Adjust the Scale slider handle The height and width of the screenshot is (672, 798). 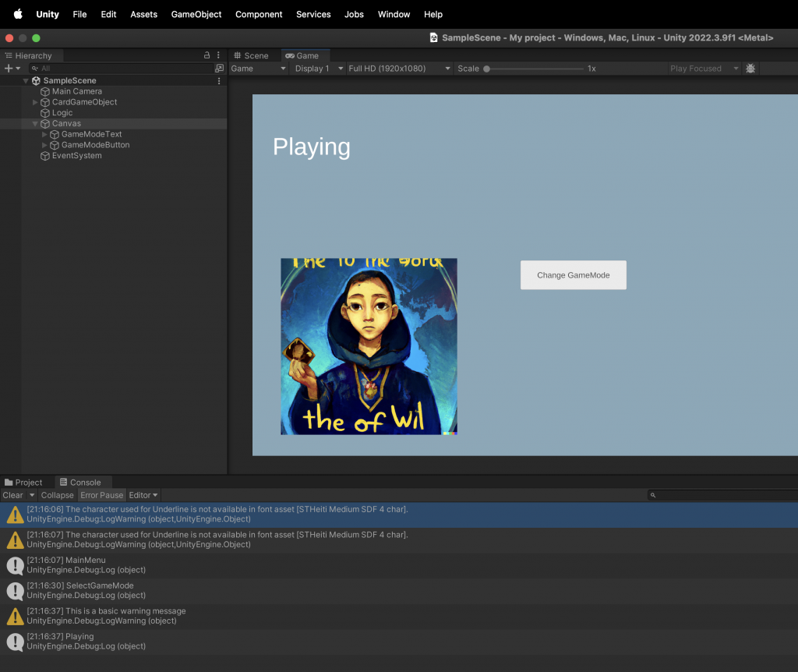(486, 69)
